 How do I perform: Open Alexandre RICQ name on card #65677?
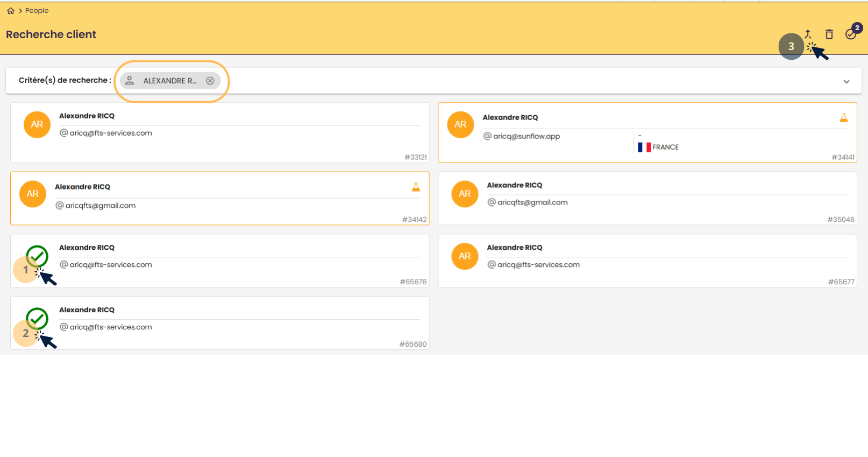pos(515,248)
